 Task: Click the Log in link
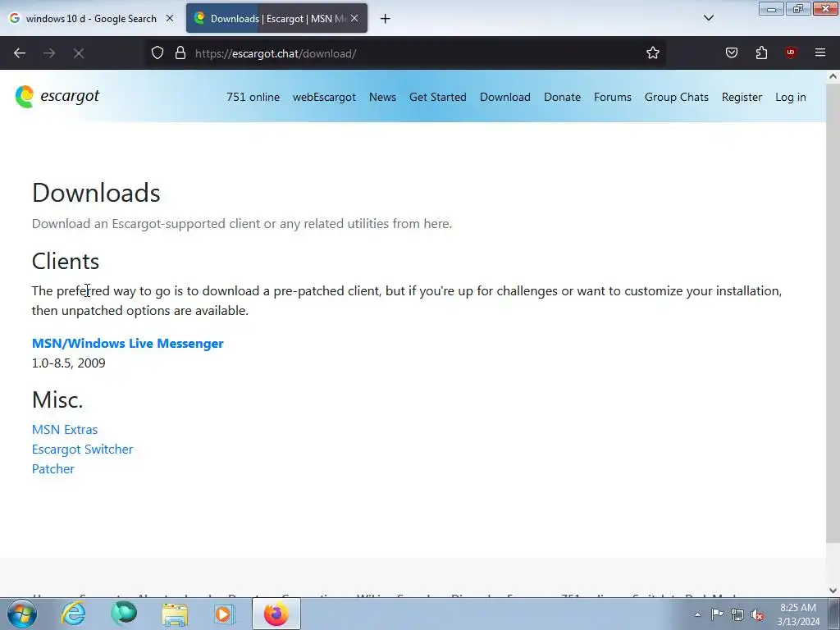(x=790, y=97)
